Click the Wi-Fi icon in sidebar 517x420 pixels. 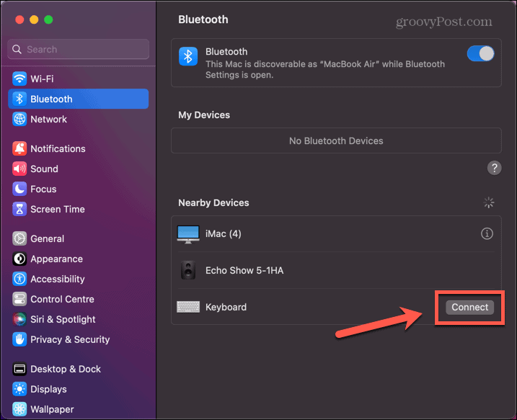19,79
